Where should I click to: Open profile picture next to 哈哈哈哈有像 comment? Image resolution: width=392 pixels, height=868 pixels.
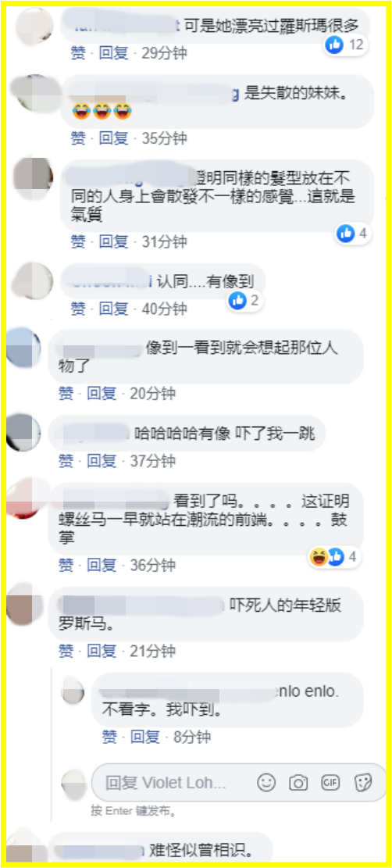tap(23, 432)
